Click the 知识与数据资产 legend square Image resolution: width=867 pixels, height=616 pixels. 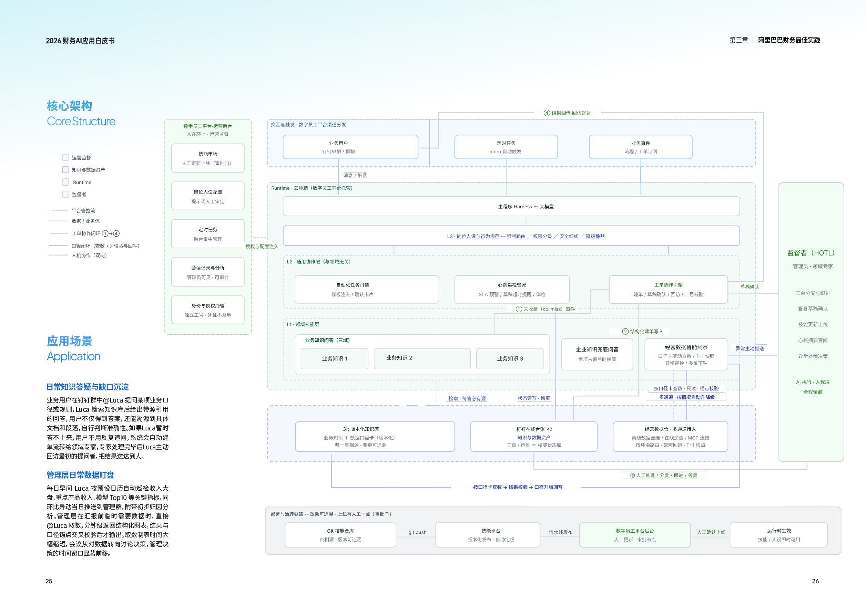[x=66, y=169]
